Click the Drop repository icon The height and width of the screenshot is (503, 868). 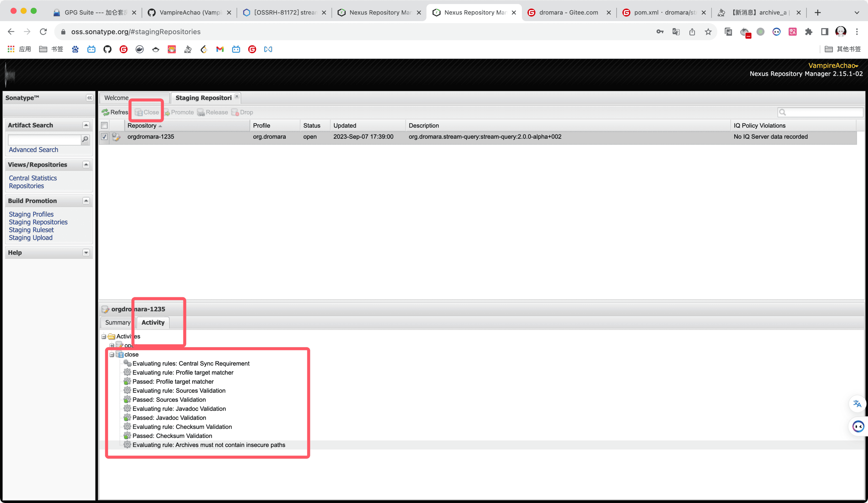pyautogui.click(x=235, y=112)
